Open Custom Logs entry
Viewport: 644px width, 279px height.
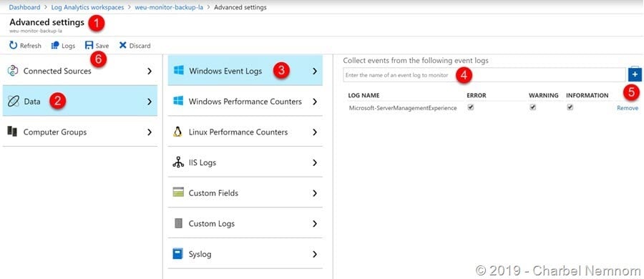click(x=245, y=223)
